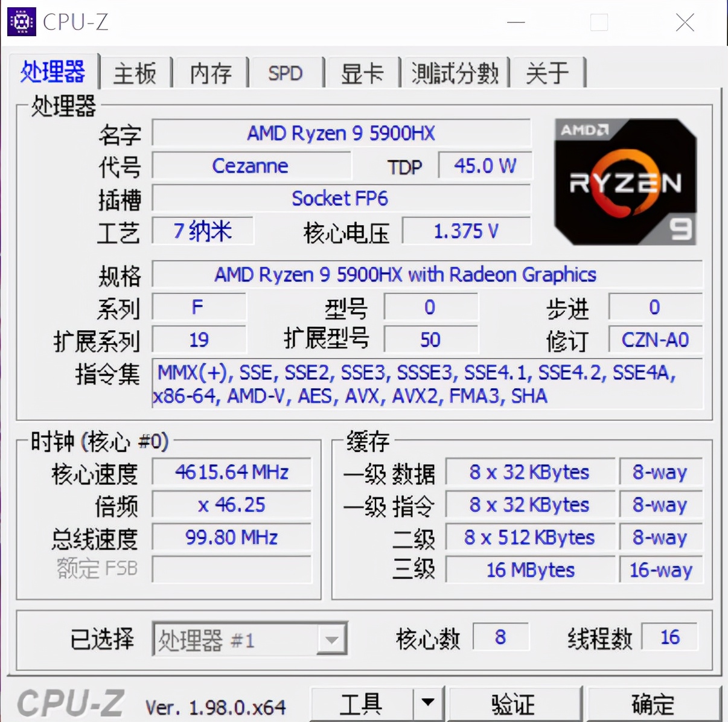Switch to the 主板 (Mainboard) tab

pyautogui.click(x=135, y=72)
